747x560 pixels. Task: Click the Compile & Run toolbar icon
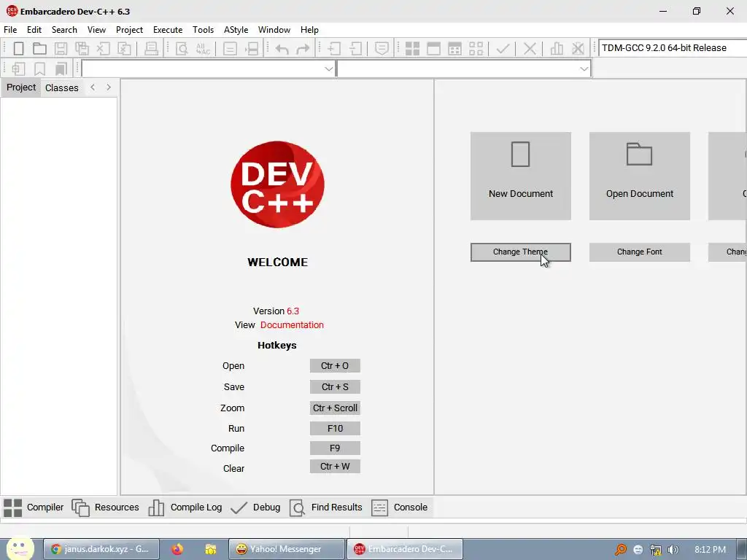coord(455,49)
